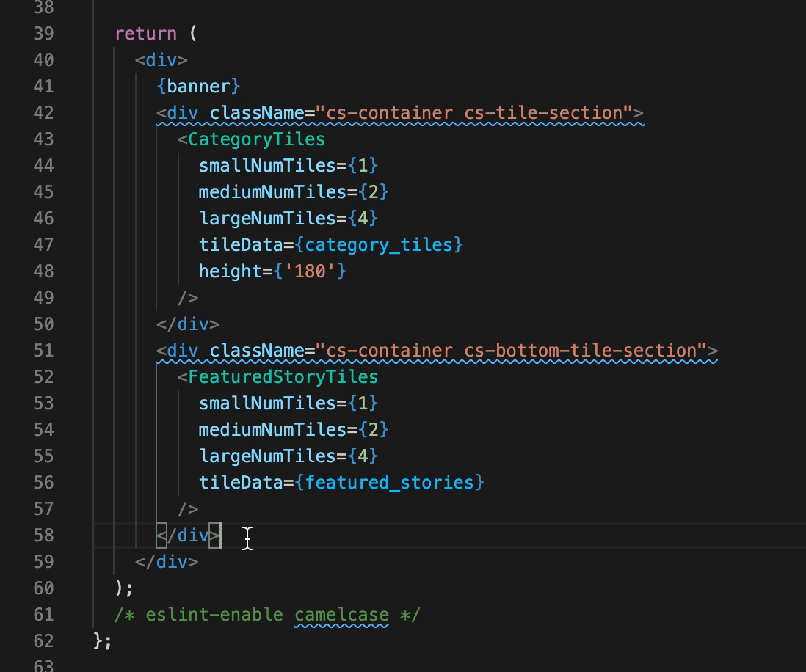
Task: Click the height='180' attribute value
Action: [x=310, y=271]
